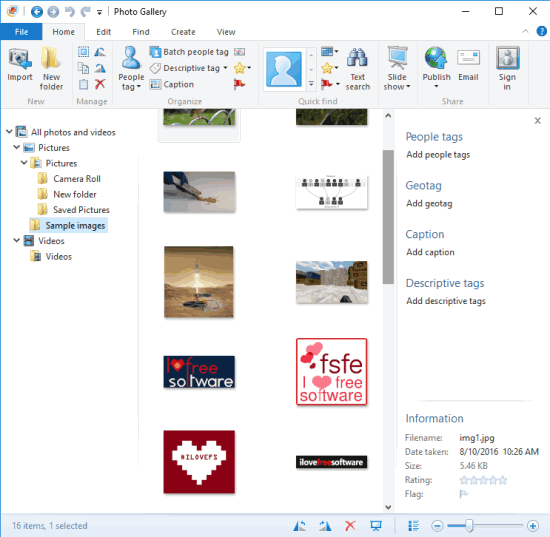Expand the Quick find people gallery

click(311, 84)
